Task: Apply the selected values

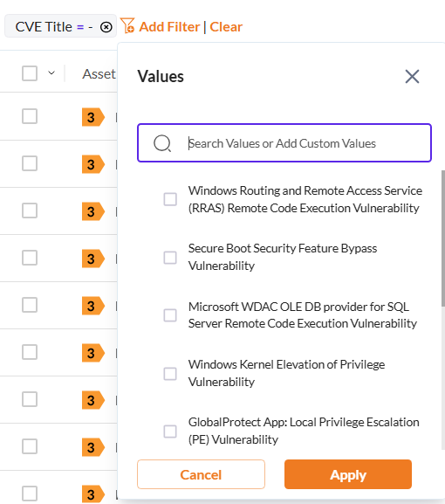Action: 348,474
